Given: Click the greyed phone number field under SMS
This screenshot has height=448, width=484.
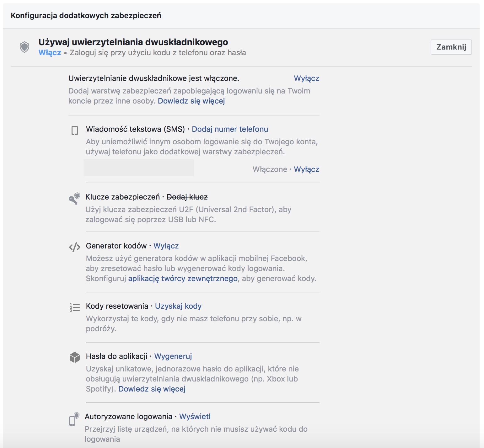Looking at the screenshot, I should 139,168.
